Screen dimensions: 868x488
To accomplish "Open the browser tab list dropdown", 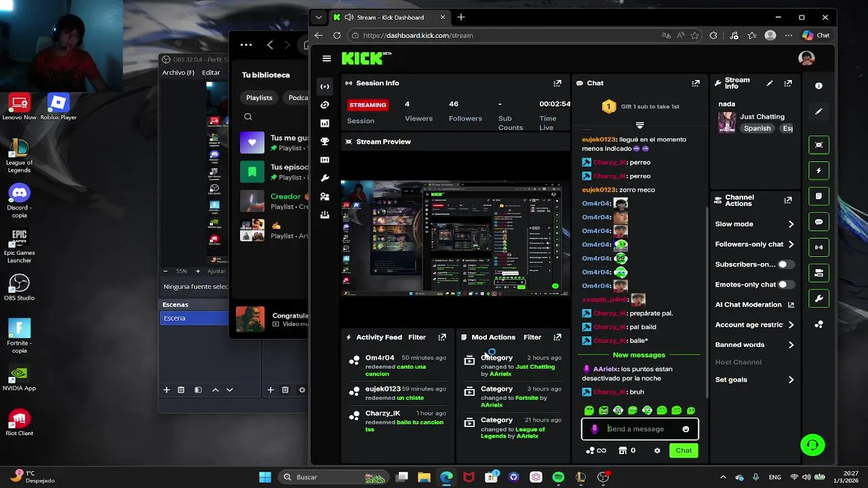I will (319, 17).
